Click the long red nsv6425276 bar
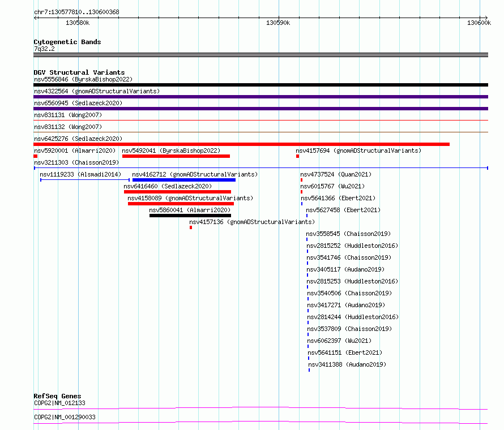 coord(241,144)
